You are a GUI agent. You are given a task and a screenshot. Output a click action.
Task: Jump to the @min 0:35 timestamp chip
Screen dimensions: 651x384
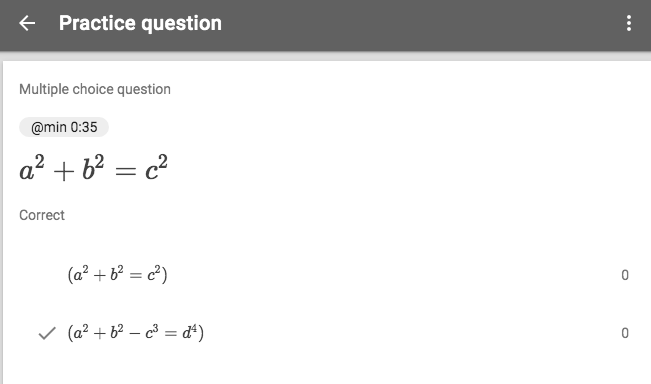pos(64,127)
